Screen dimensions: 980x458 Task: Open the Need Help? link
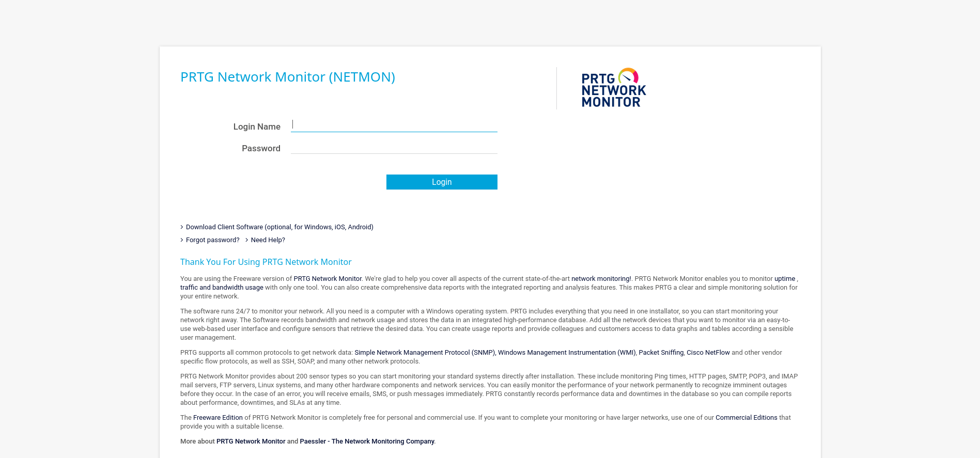coord(268,240)
